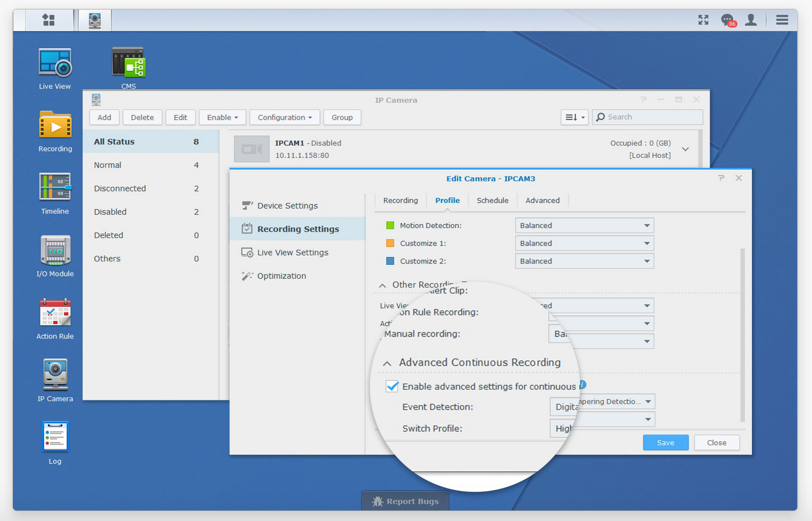Switch to the Advanced tab
Image resolution: width=812 pixels, height=521 pixels.
click(543, 200)
